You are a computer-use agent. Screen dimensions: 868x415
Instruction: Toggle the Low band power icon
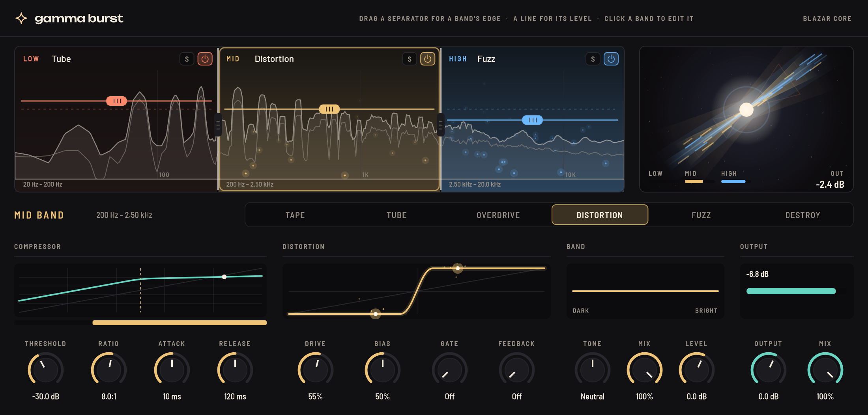point(205,59)
